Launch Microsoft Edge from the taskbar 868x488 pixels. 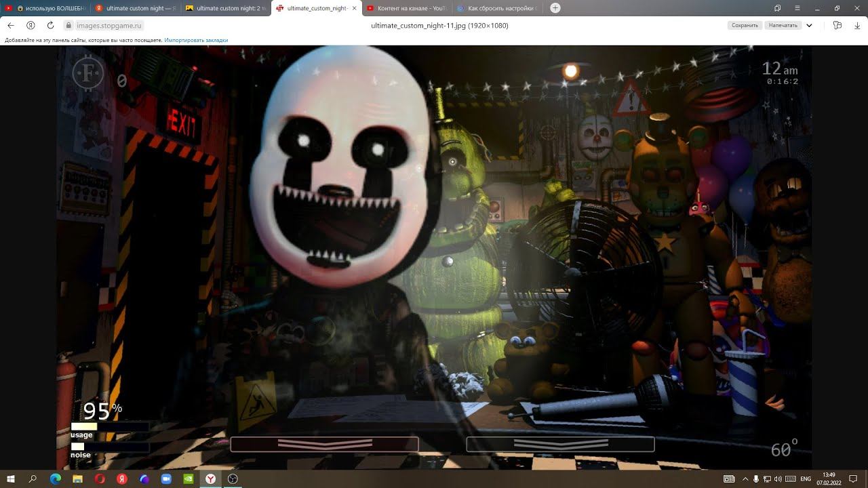(x=56, y=479)
